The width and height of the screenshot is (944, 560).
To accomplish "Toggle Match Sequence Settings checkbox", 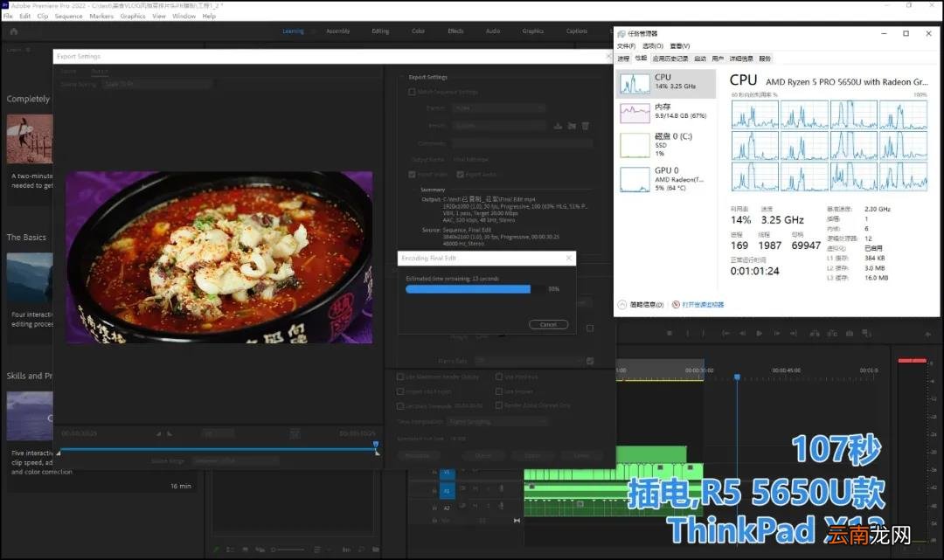I will pyautogui.click(x=412, y=92).
